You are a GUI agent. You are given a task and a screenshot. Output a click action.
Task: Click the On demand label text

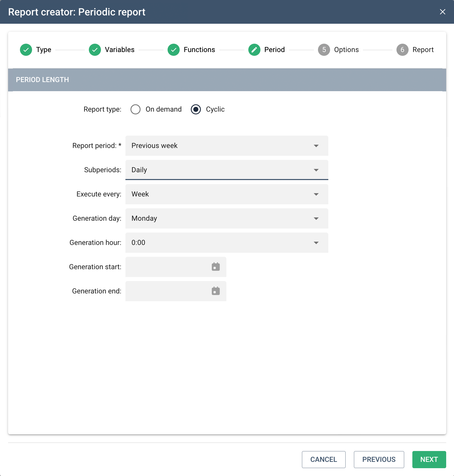pyautogui.click(x=164, y=109)
